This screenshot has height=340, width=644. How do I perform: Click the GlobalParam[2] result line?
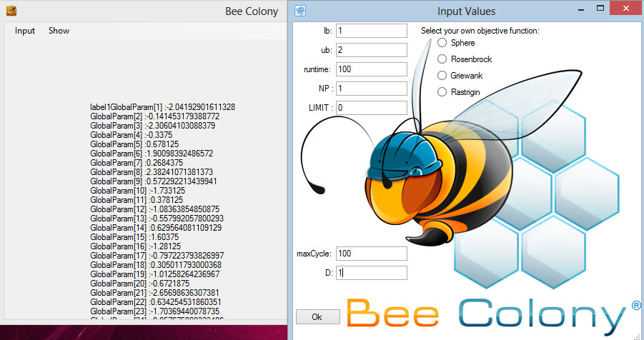[x=155, y=116]
